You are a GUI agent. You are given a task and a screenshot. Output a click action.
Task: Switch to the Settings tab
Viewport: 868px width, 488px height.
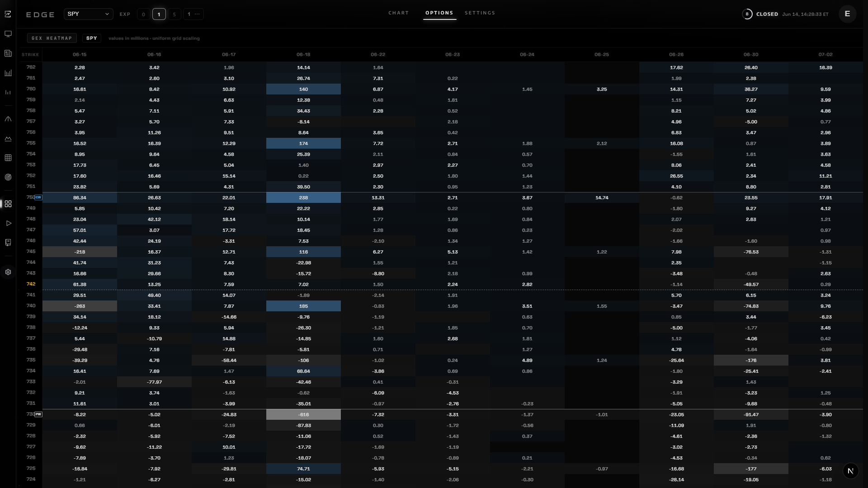click(480, 13)
